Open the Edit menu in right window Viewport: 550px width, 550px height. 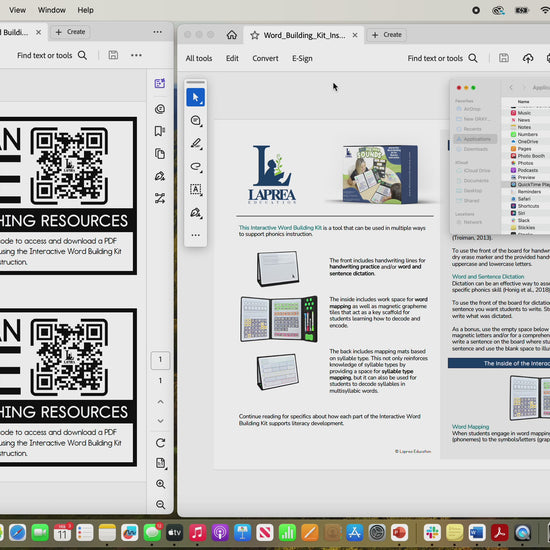click(232, 59)
